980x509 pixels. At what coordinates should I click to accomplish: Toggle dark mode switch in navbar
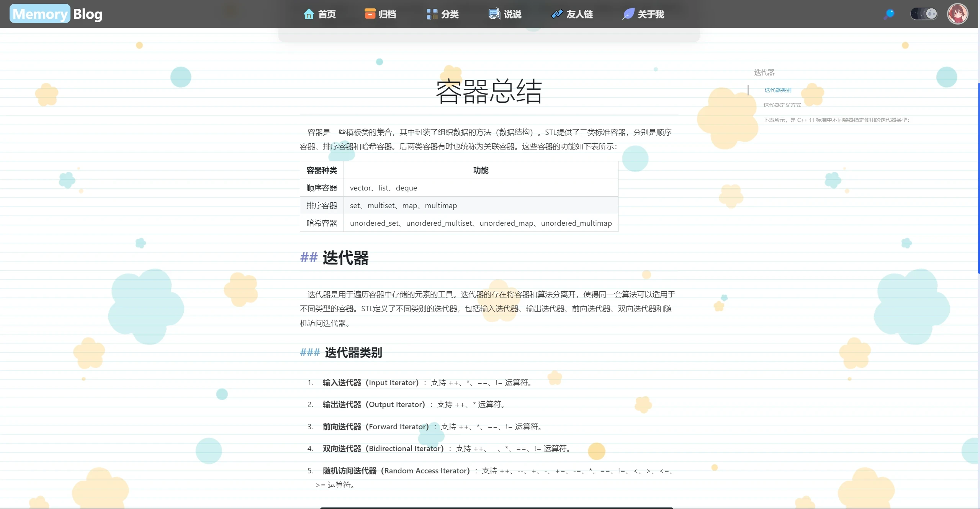pyautogui.click(x=924, y=14)
